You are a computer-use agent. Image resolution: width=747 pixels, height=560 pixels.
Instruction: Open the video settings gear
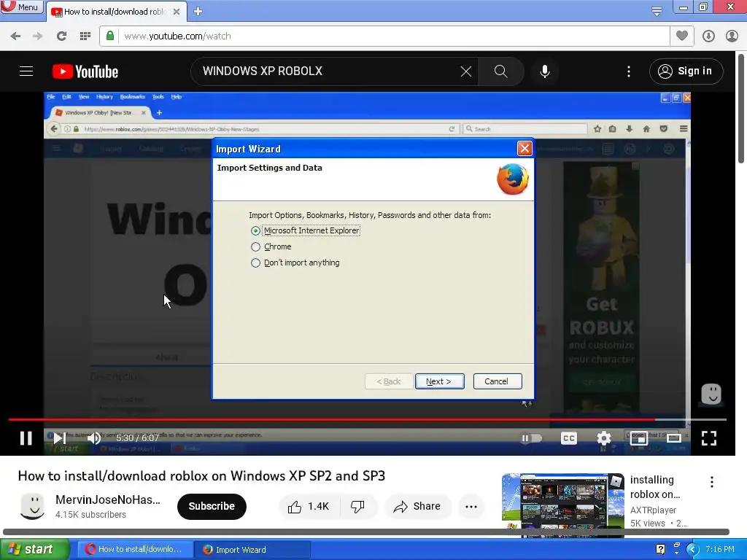coord(603,438)
